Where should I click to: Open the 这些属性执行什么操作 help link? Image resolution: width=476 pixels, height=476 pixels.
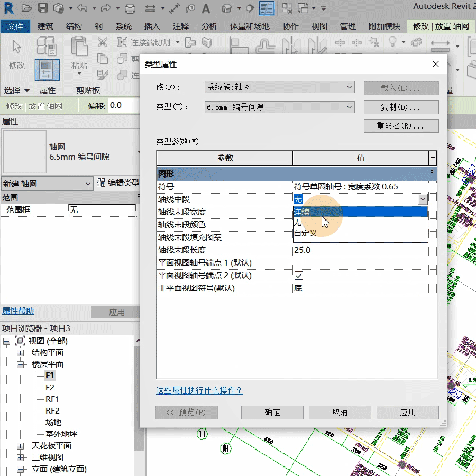(198, 390)
